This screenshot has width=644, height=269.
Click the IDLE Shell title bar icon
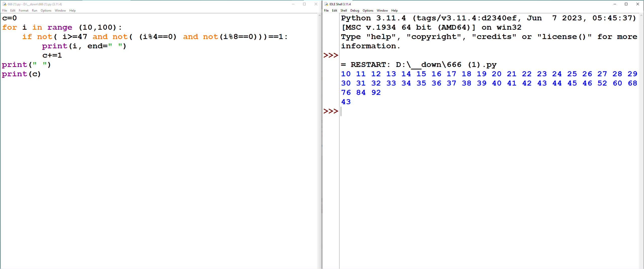click(326, 4)
